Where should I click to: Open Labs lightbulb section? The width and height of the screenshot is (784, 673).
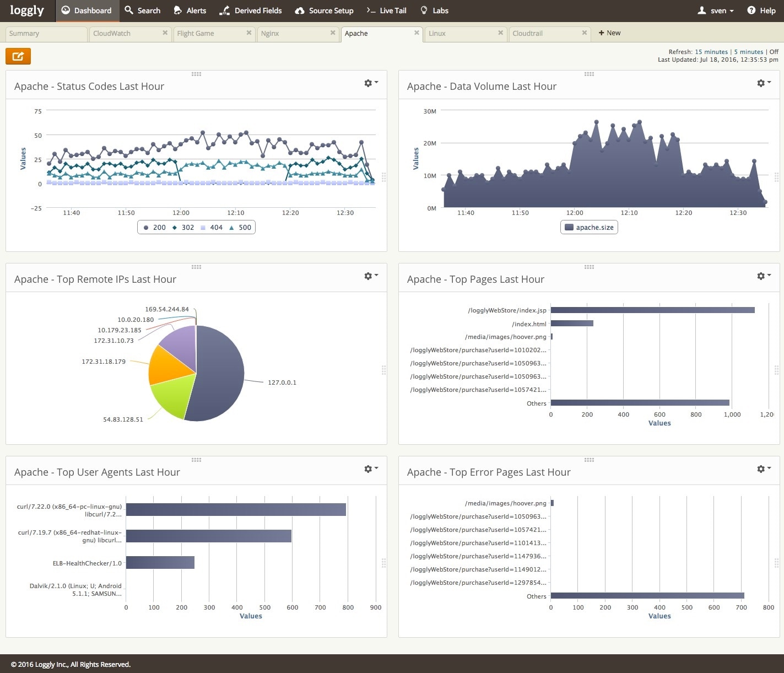click(x=424, y=10)
